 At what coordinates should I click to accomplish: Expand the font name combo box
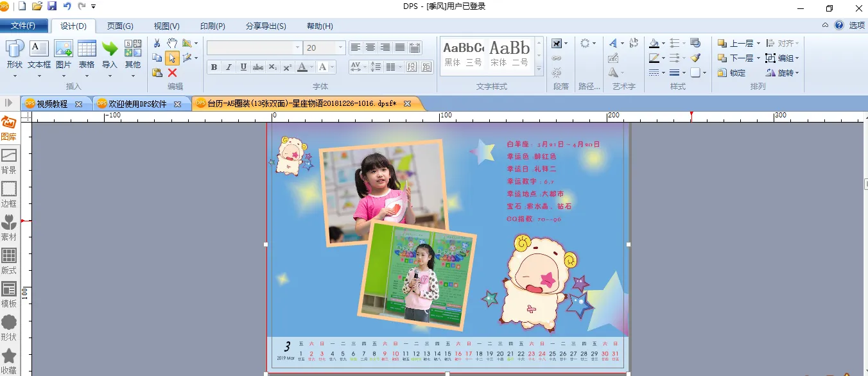pyautogui.click(x=297, y=48)
